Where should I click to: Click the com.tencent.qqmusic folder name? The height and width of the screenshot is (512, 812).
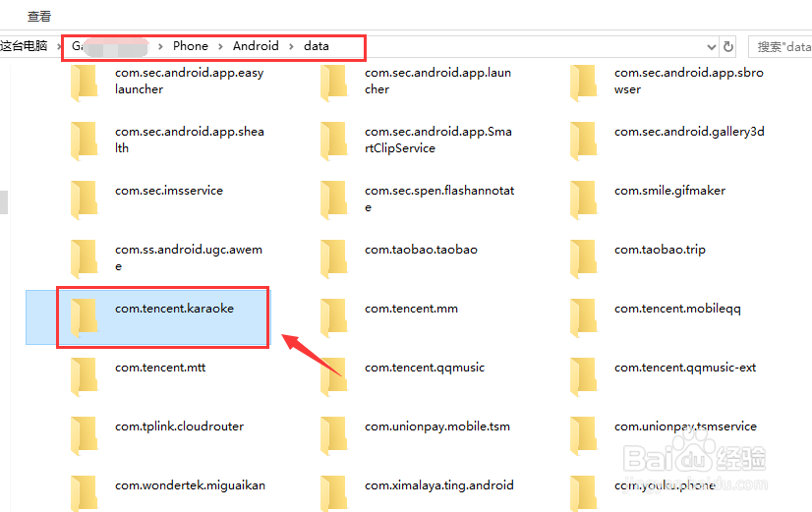[x=425, y=369]
